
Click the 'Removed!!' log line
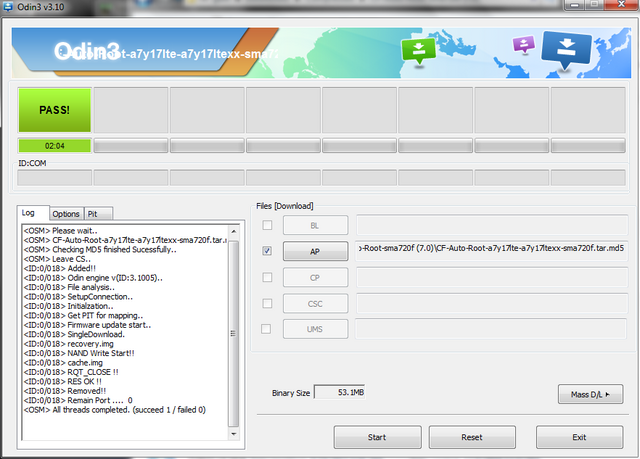65,391
